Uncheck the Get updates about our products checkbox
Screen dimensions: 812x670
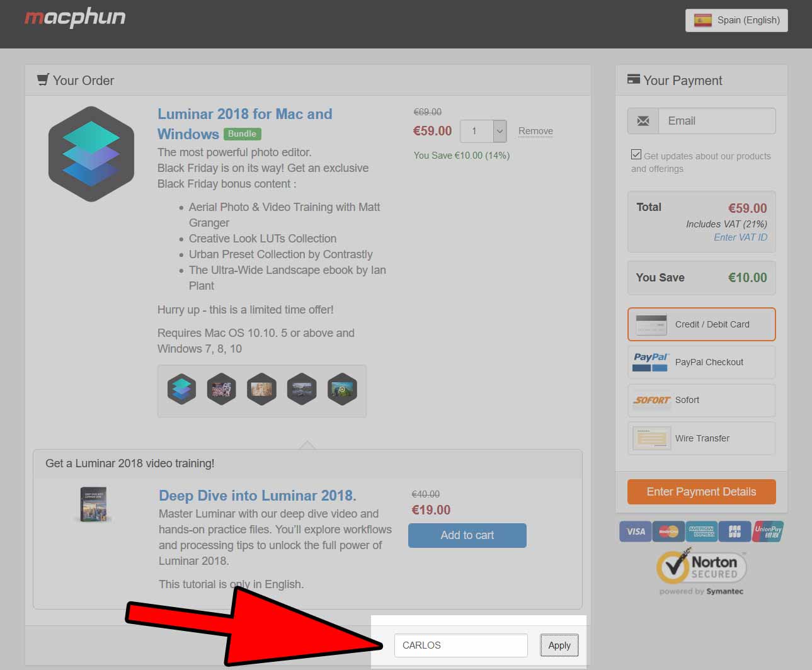[636, 154]
